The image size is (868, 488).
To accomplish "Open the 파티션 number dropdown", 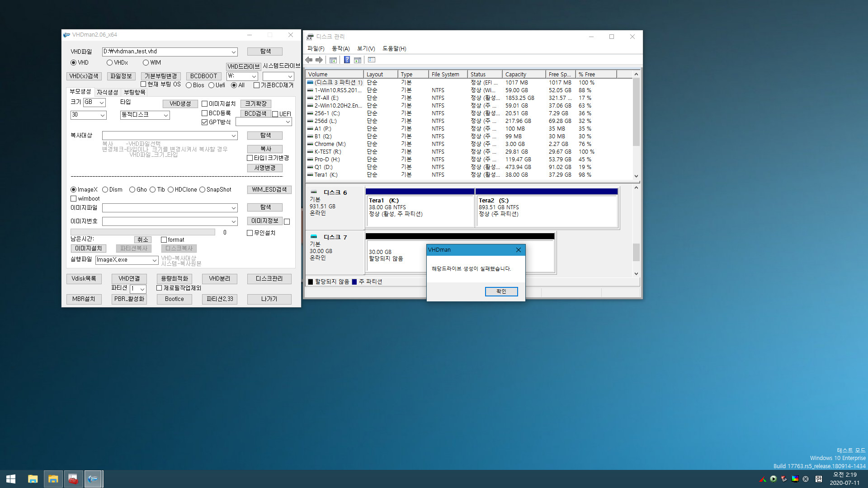I will click(142, 289).
